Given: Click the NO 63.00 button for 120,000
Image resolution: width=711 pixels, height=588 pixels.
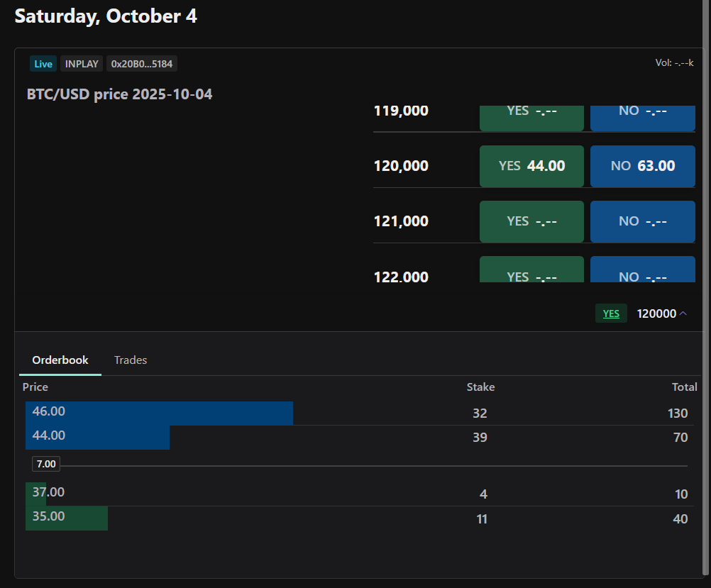Looking at the screenshot, I should (642, 166).
